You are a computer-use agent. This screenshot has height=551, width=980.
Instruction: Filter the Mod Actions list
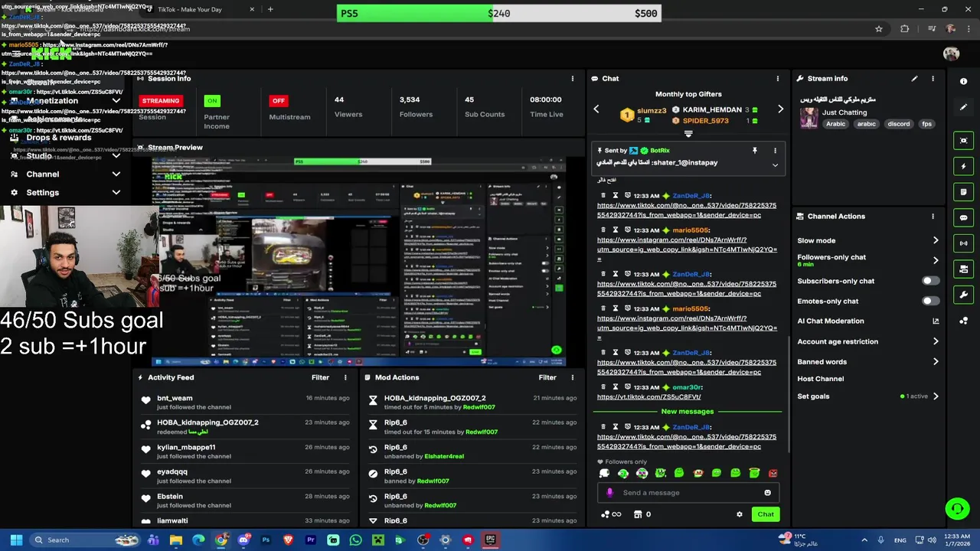click(x=547, y=377)
